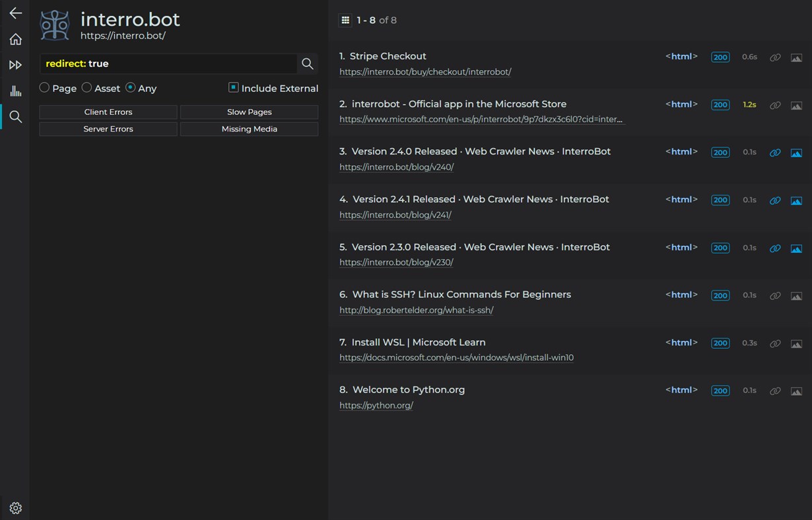Click the back arrow icon in sidebar
Screen dimensions: 812x520
click(x=15, y=13)
